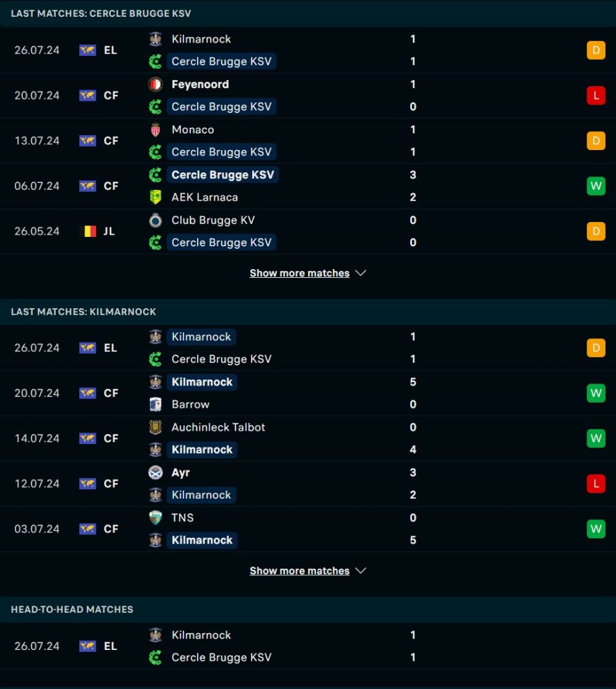
Task: Click the Belgium flag next to JL
Action: (87, 231)
